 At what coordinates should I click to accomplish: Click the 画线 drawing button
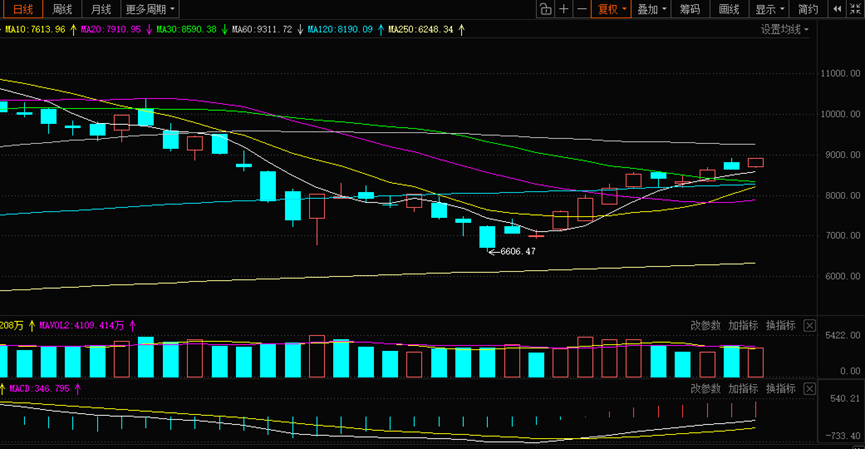tap(729, 9)
